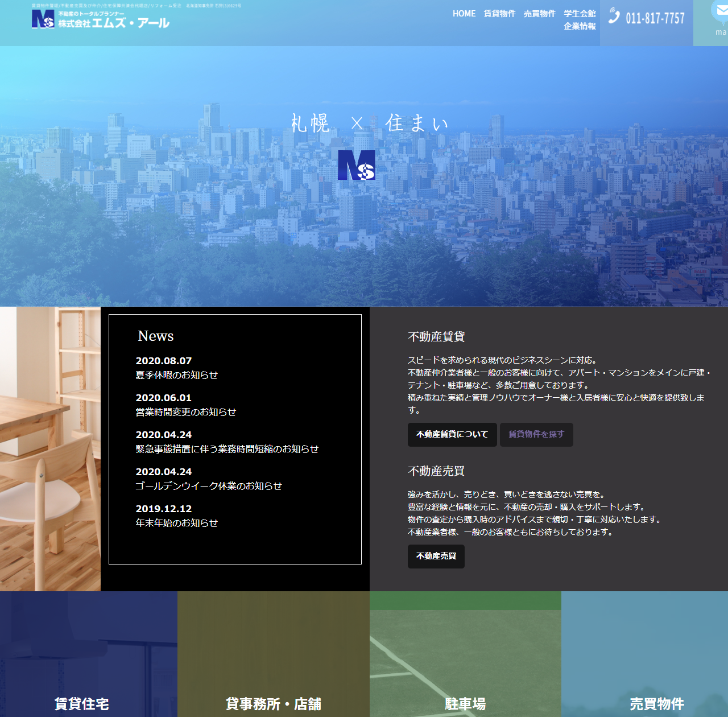Open the HOME menu item
This screenshot has height=717, width=728.
(464, 13)
